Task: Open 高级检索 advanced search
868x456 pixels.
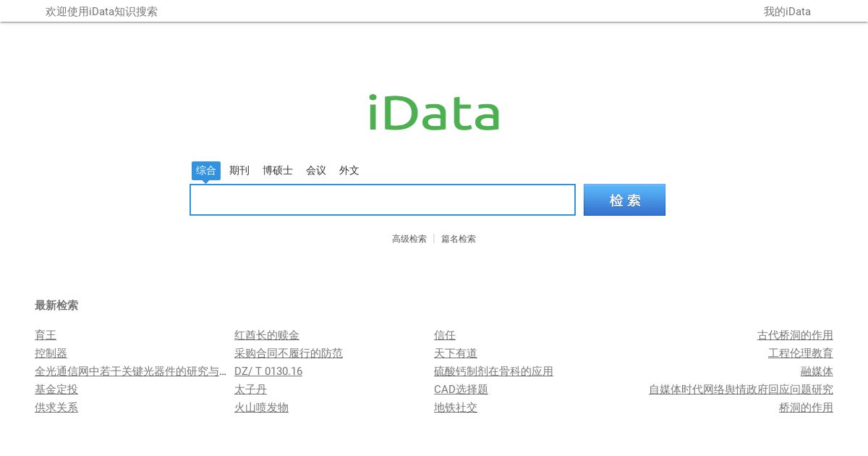Action: click(x=409, y=239)
